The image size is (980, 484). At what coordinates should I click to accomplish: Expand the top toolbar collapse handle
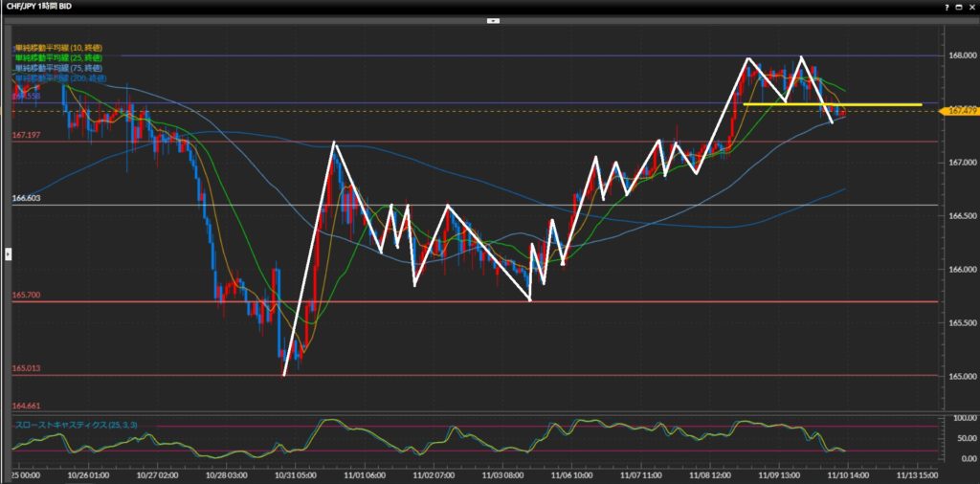coord(492,19)
